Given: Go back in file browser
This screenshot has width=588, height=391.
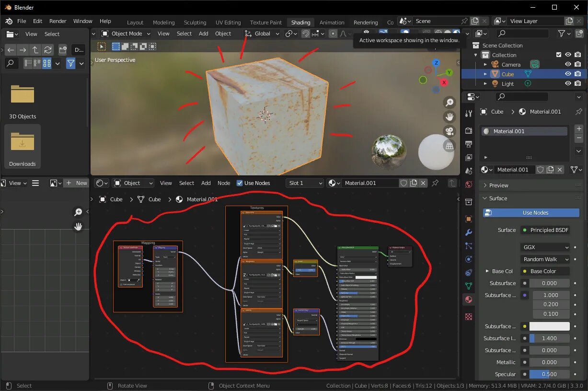Looking at the screenshot, I should point(11,50).
